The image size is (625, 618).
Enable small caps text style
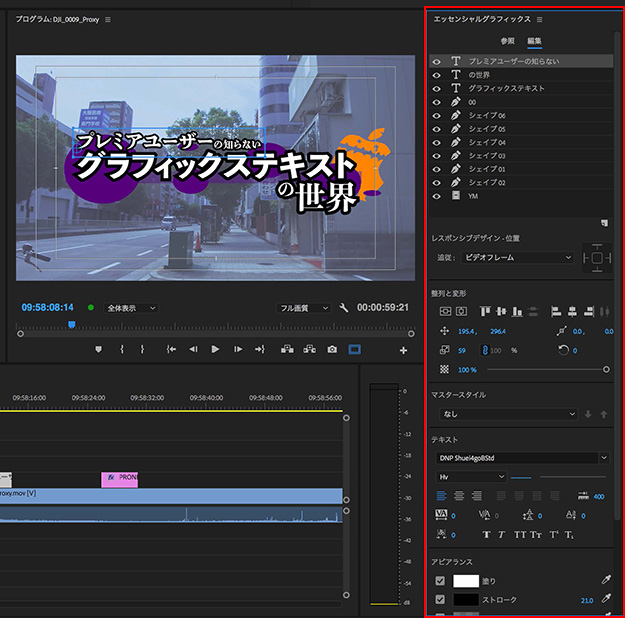click(x=536, y=535)
